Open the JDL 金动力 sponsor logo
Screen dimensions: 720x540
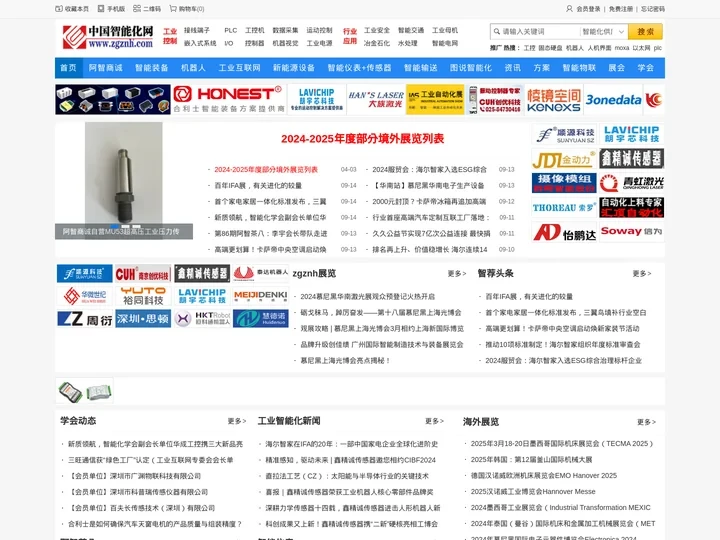[x=564, y=159]
